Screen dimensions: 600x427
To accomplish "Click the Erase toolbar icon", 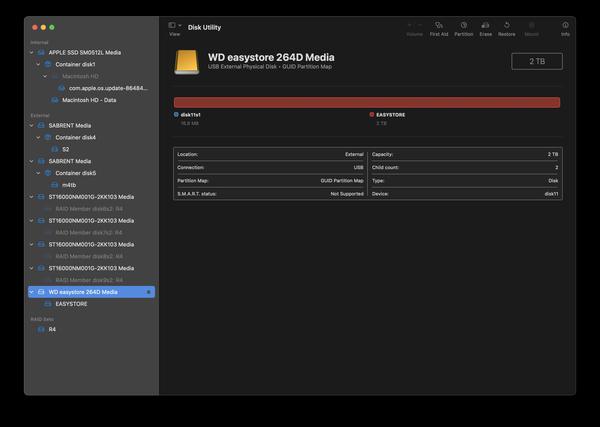I will click(x=486, y=27).
